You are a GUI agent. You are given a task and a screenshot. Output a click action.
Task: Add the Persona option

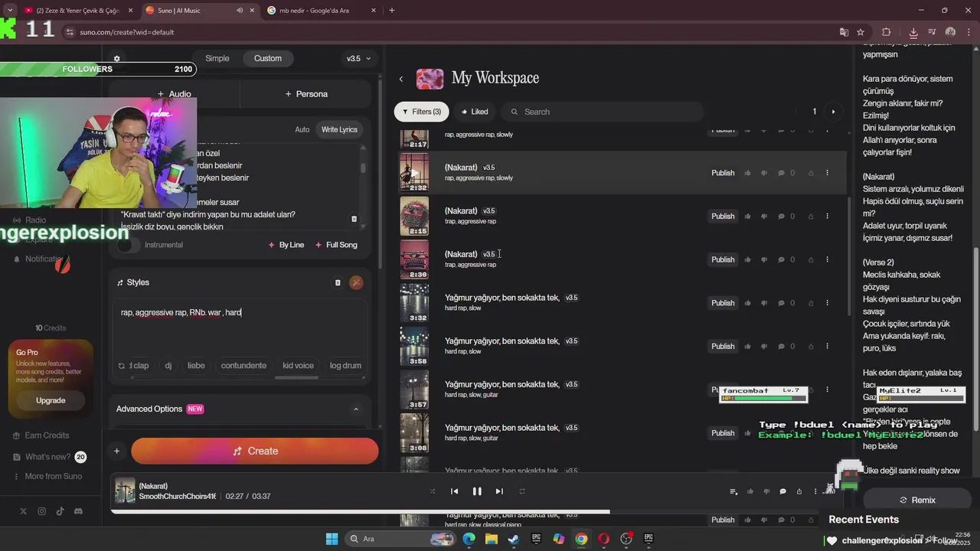click(306, 94)
